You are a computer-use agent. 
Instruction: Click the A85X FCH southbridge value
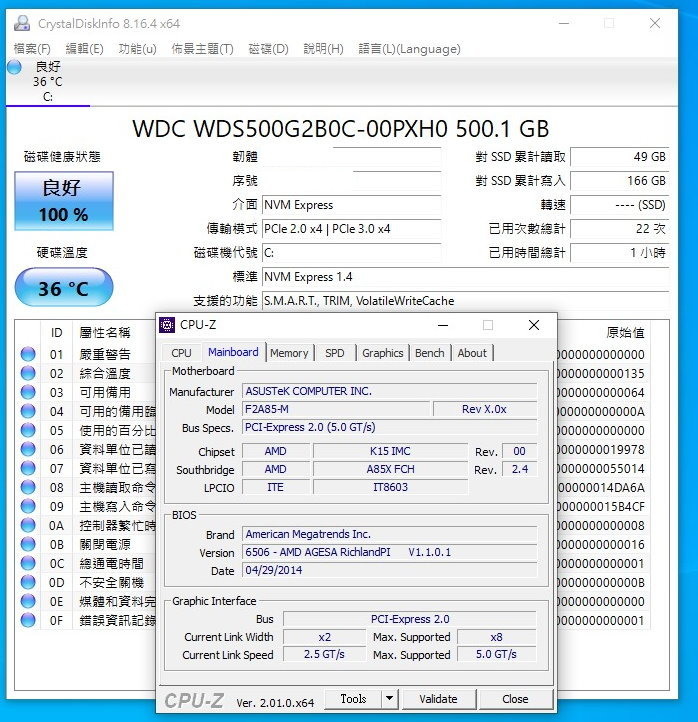(390, 469)
